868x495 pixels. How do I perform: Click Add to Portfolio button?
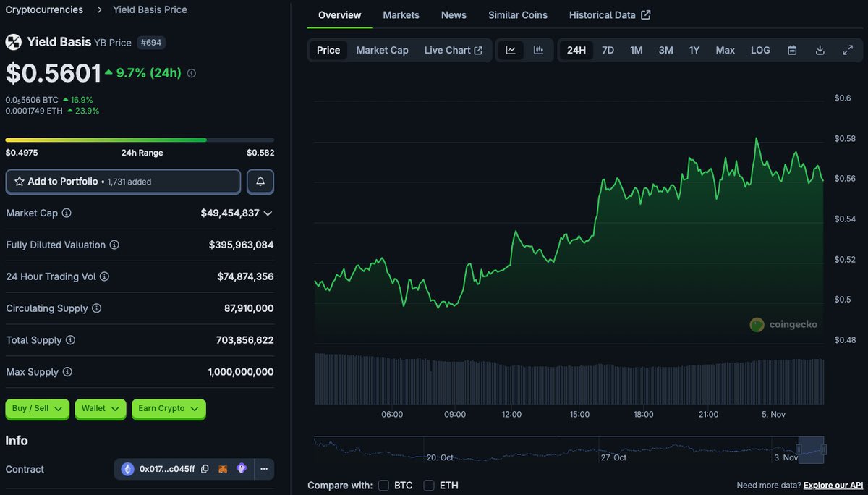point(123,182)
